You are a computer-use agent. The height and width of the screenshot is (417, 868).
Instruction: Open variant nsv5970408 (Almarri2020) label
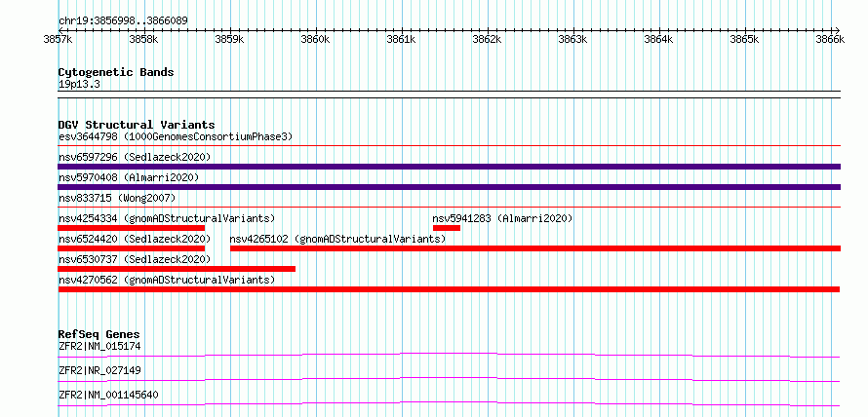(129, 177)
